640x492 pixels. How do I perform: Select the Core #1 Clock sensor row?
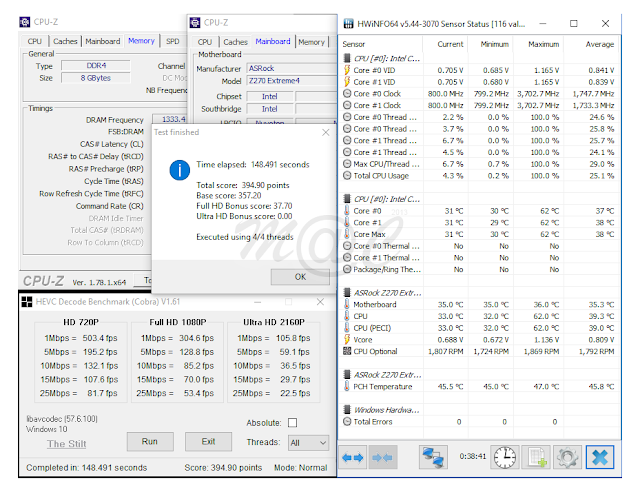tap(479, 105)
